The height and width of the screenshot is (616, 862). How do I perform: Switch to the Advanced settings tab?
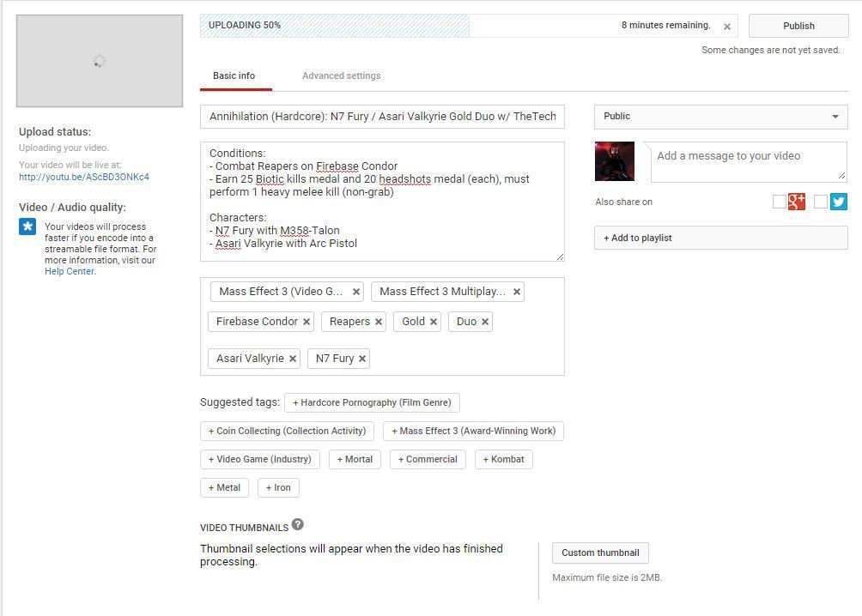341,75
